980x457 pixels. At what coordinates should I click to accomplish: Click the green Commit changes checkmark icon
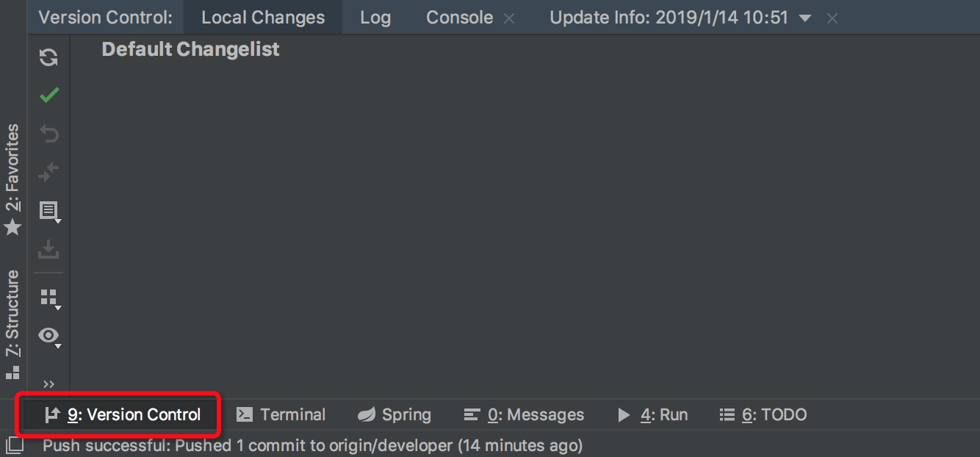48,95
